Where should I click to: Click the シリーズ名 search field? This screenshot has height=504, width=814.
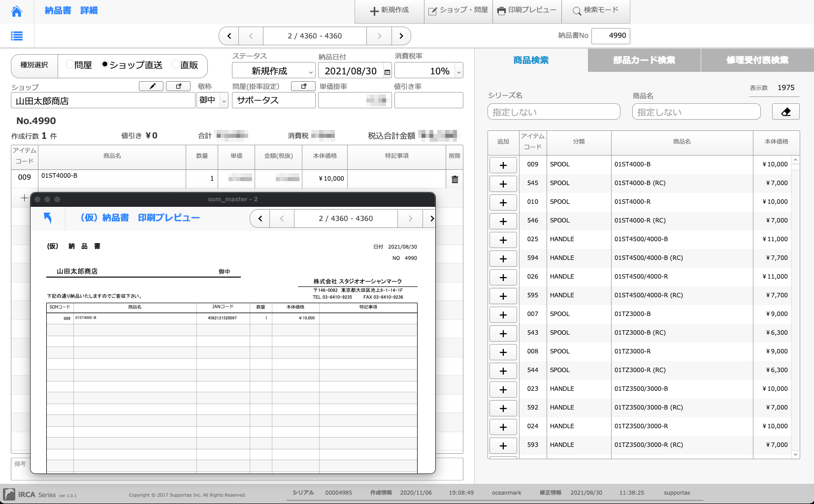pos(554,112)
